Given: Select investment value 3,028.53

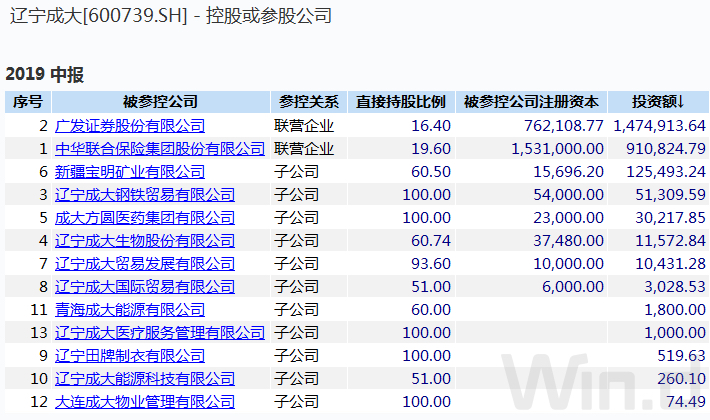Looking at the screenshot, I should pos(675,287).
